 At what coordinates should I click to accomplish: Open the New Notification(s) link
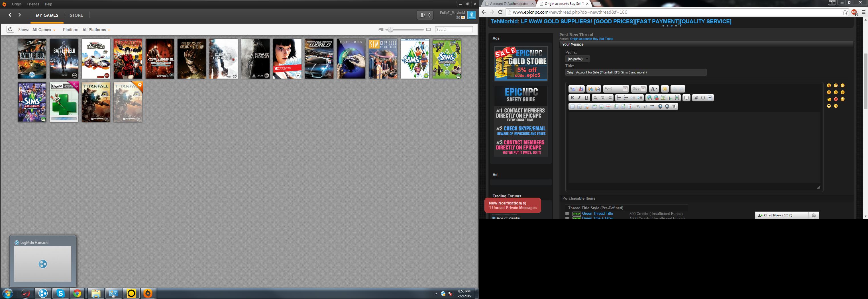pyautogui.click(x=508, y=203)
